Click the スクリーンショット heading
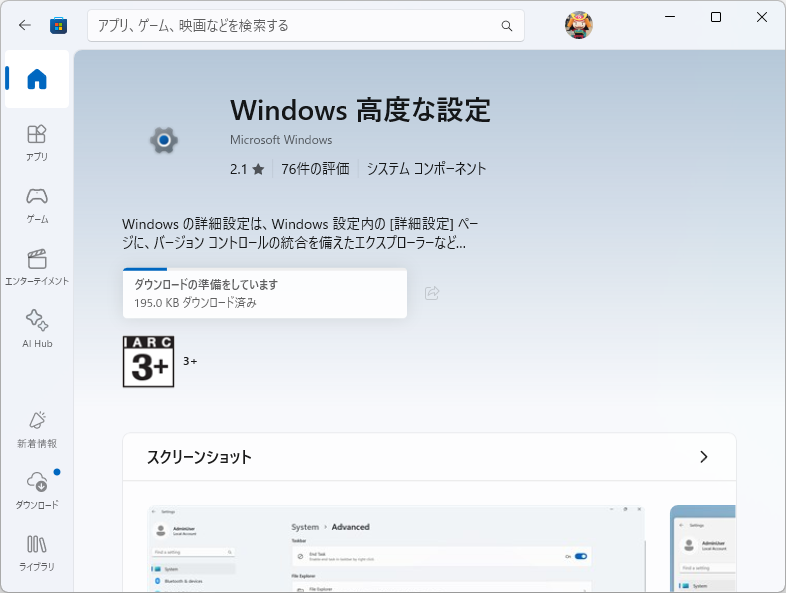This screenshot has width=786, height=593. (199, 457)
